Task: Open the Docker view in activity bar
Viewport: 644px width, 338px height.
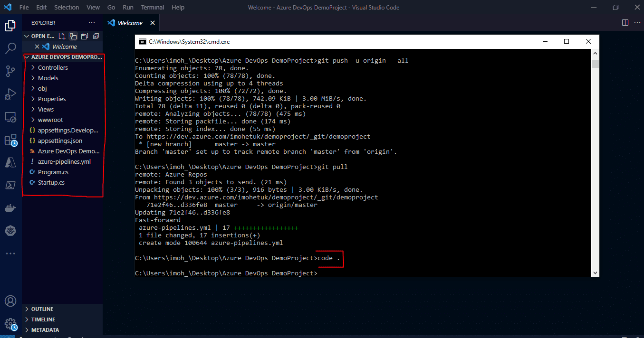Action: tap(10, 208)
